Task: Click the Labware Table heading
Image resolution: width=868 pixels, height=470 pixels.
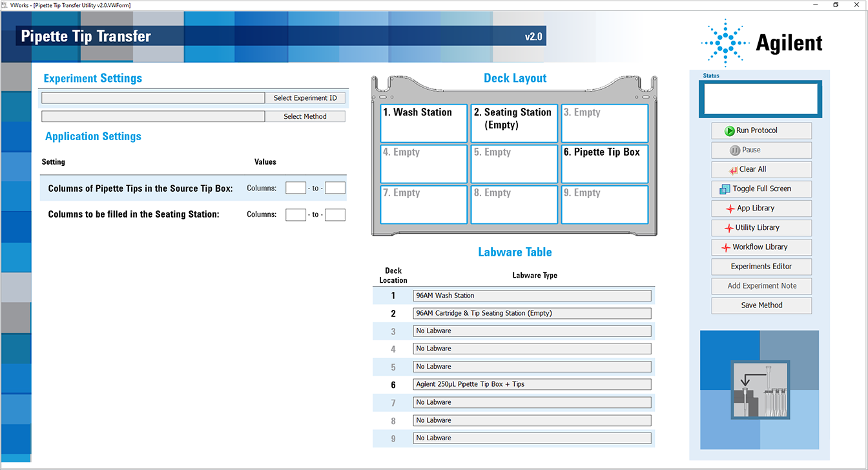Action: pyautogui.click(x=515, y=252)
